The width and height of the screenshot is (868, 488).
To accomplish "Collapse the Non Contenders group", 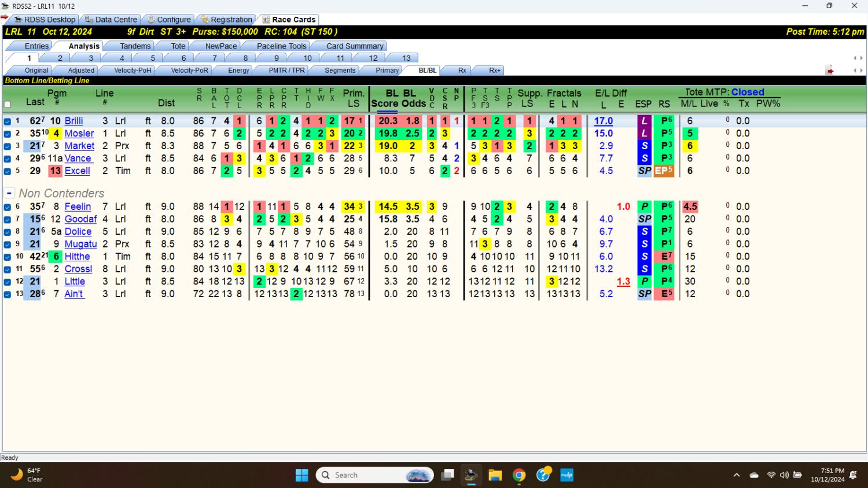I will [x=9, y=193].
